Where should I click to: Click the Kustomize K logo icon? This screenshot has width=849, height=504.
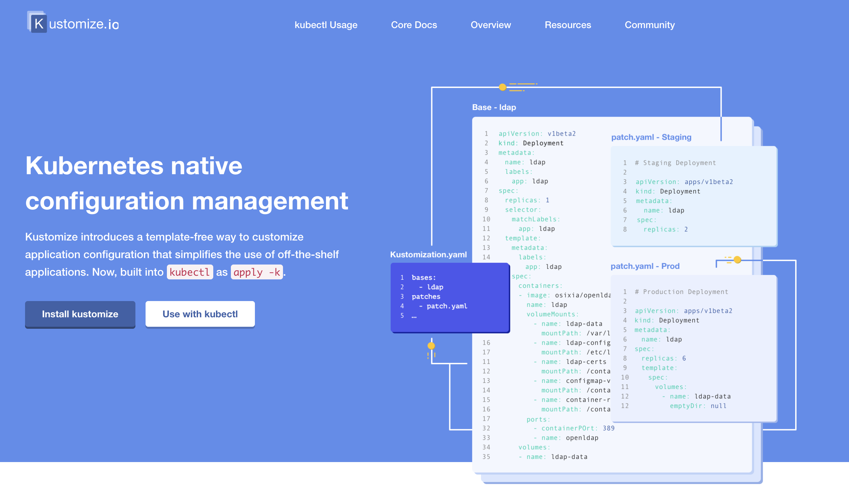tap(37, 22)
